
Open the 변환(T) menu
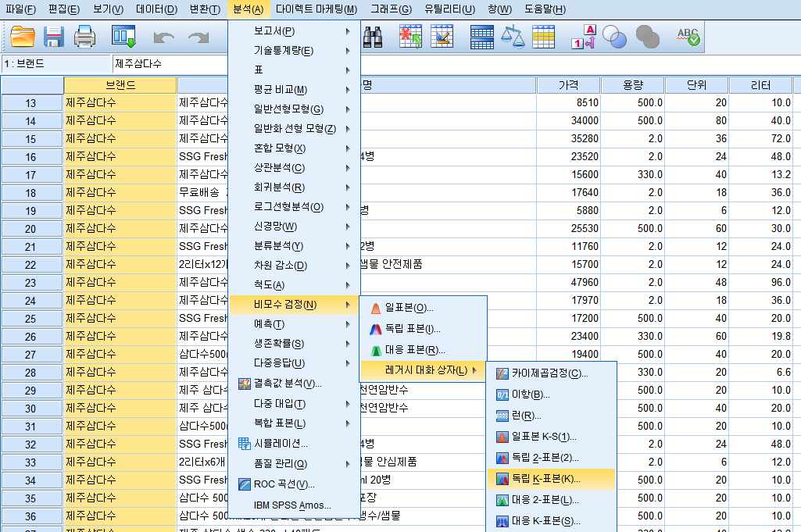pyautogui.click(x=205, y=9)
